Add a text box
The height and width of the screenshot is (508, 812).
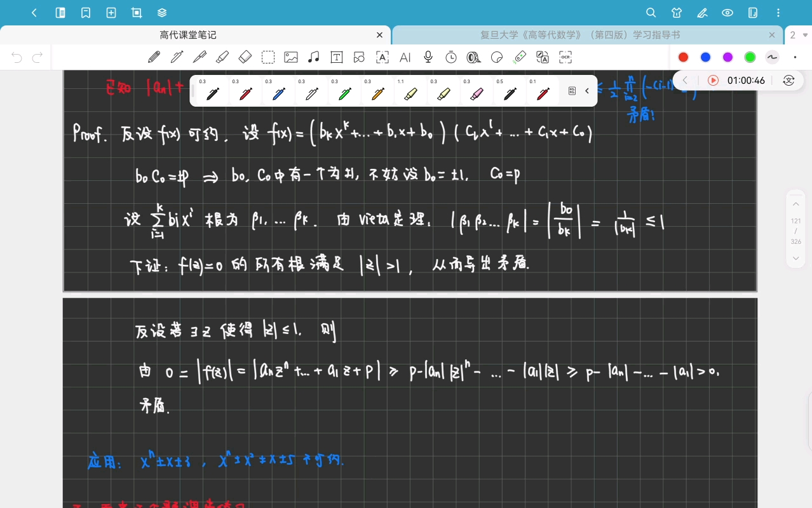tap(337, 57)
